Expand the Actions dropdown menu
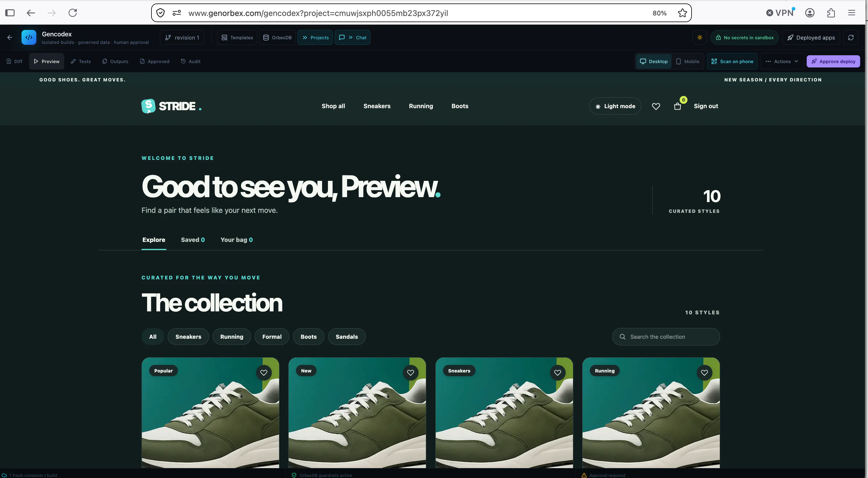868x478 pixels. tap(782, 61)
